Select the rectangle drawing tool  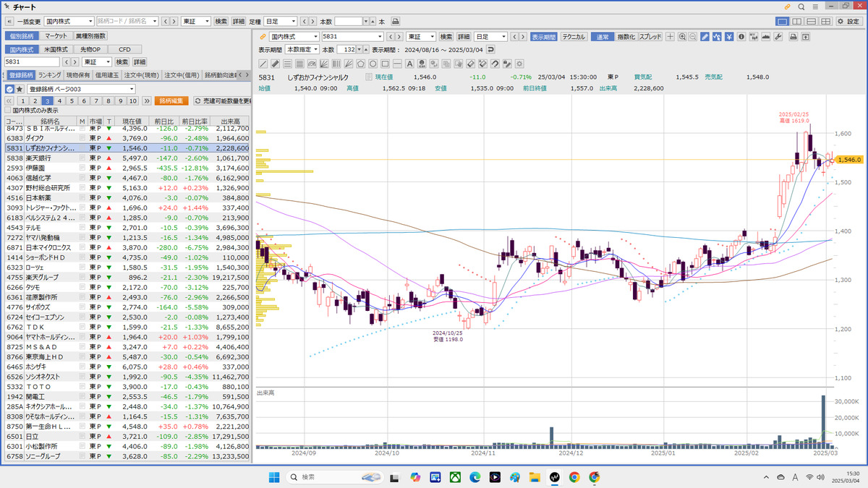(385, 63)
